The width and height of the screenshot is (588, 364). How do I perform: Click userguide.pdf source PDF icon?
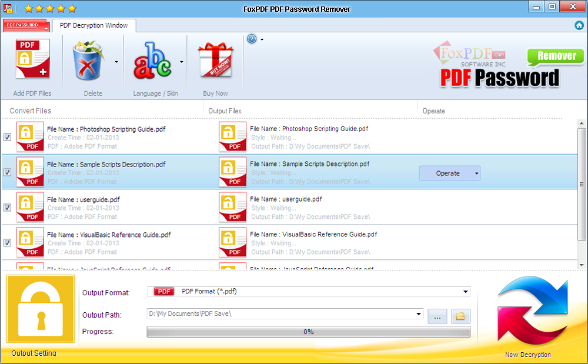pos(30,208)
